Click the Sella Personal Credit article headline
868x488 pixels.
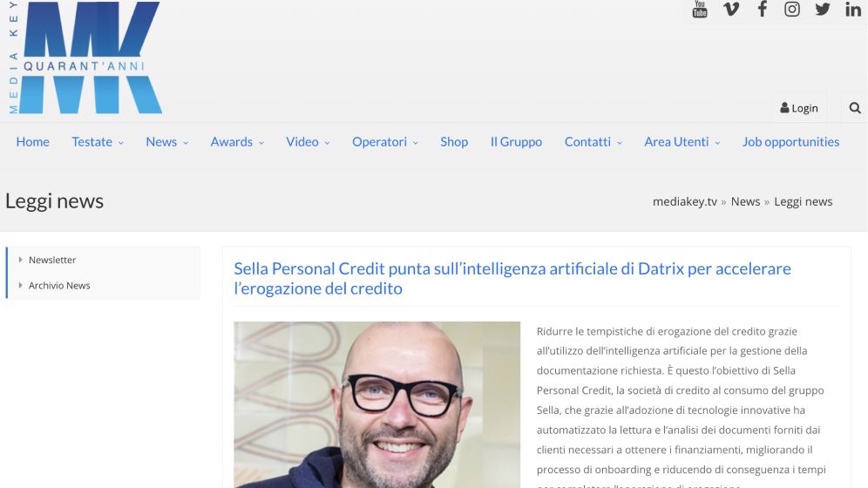512,278
